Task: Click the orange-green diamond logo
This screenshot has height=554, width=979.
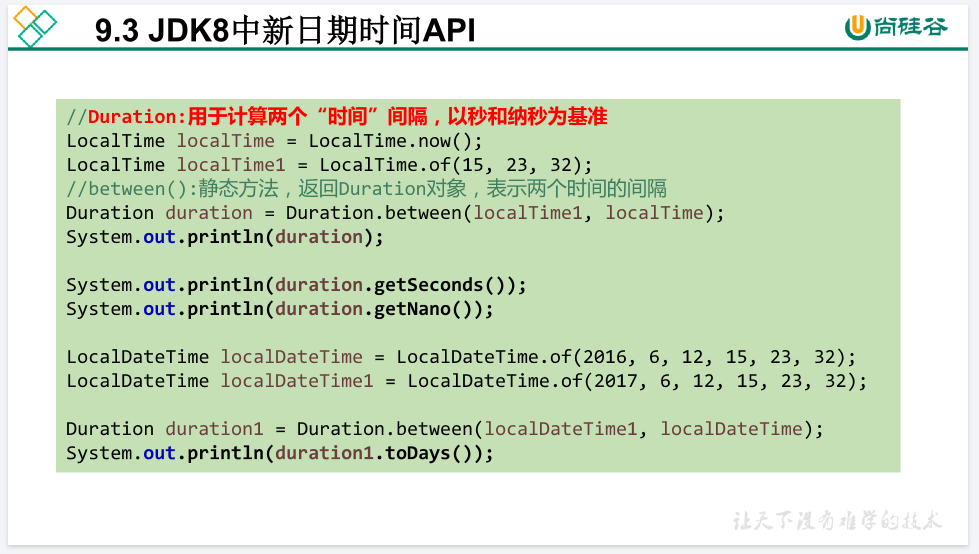Action: (x=33, y=26)
